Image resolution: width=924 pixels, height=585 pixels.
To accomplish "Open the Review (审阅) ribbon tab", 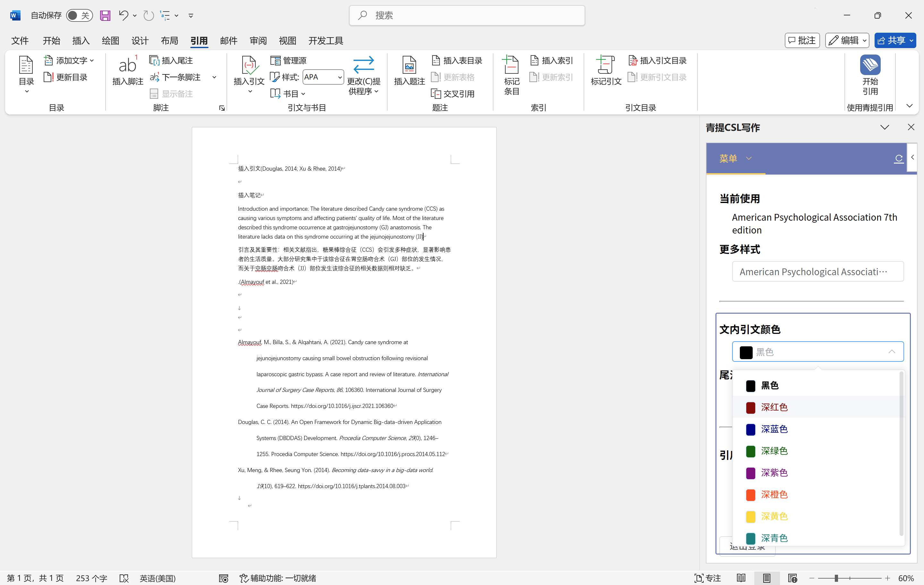I will tap(258, 41).
